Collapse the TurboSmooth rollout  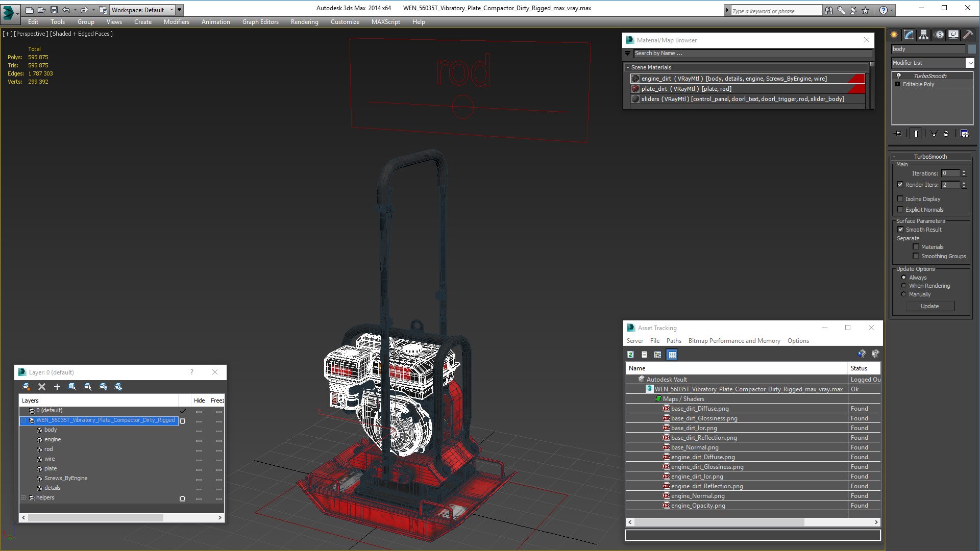[930, 157]
